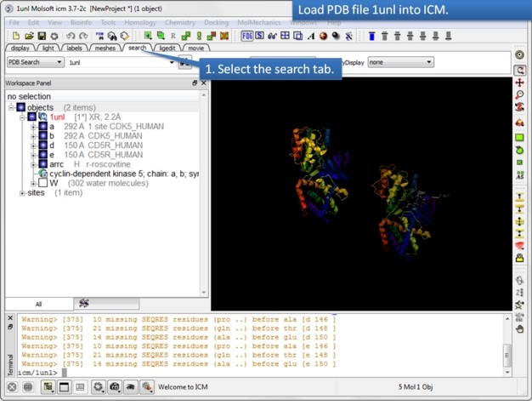Click the All tab below workspace panel
This screenshot has width=532, height=405.
38,304
